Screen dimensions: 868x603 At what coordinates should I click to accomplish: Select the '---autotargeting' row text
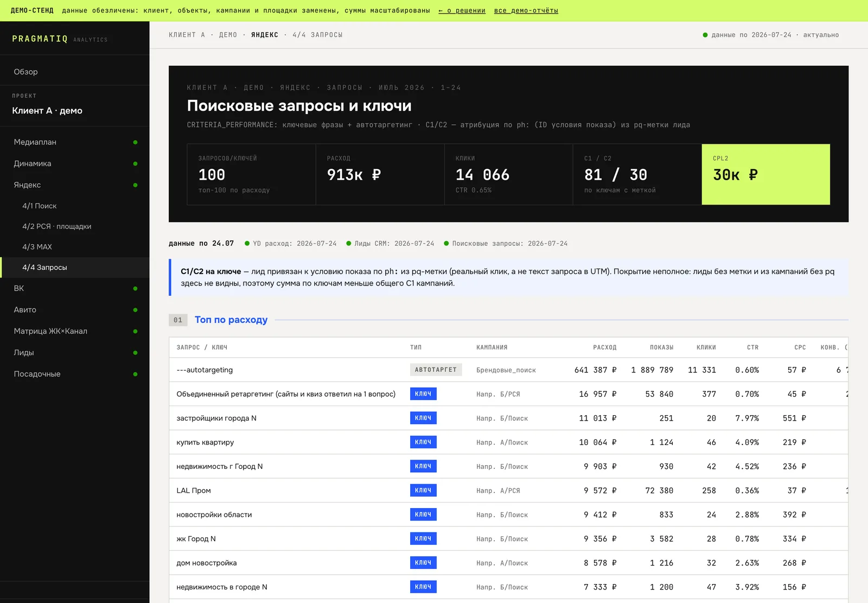[205, 370]
